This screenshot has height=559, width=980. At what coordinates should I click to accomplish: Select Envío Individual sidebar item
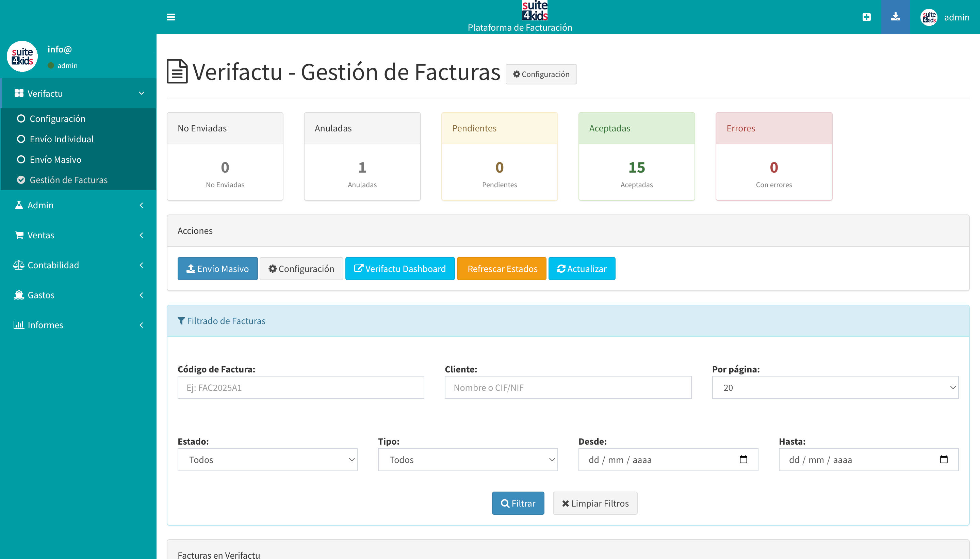tap(61, 139)
